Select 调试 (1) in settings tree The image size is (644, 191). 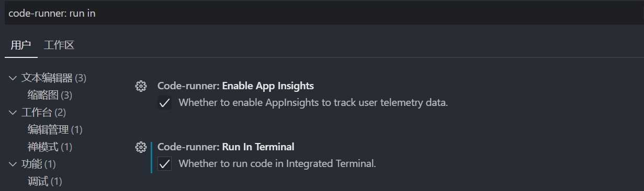coord(44,182)
